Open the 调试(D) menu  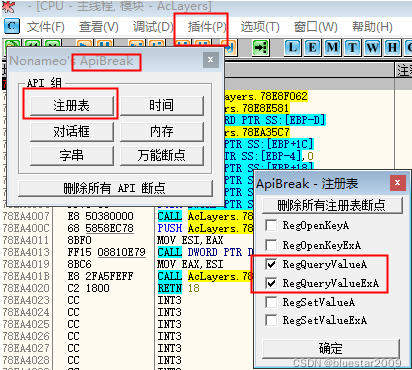pyautogui.click(x=153, y=27)
